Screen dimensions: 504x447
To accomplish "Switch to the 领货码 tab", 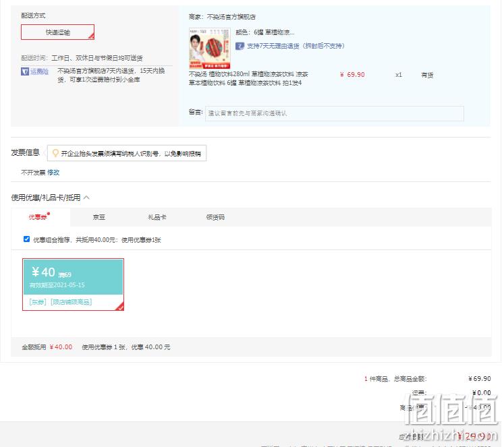I will (x=215, y=217).
